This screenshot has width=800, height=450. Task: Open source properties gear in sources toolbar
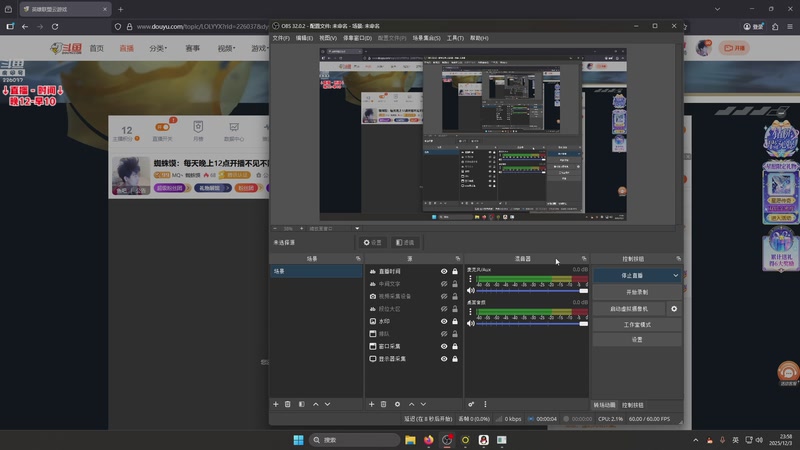click(397, 404)
